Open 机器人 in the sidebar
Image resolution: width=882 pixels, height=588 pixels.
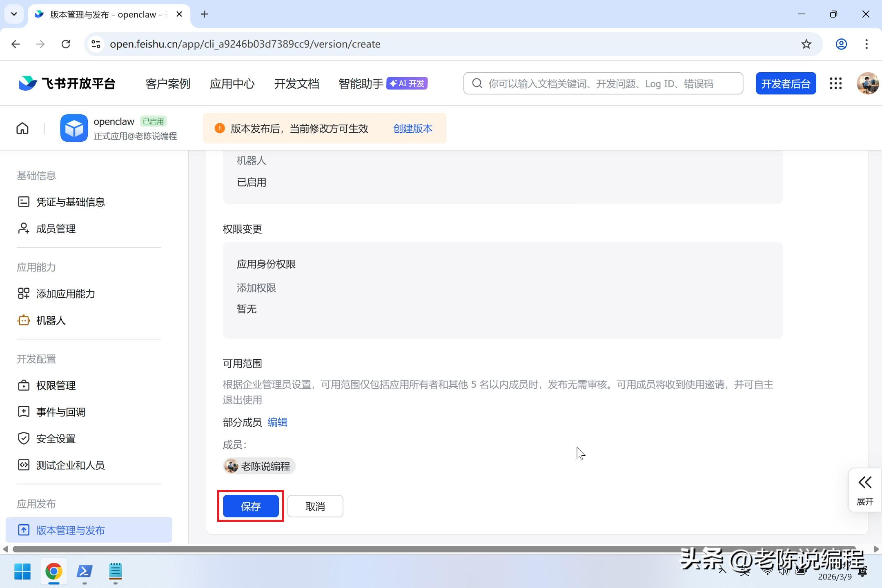click(x=51, y=321)
